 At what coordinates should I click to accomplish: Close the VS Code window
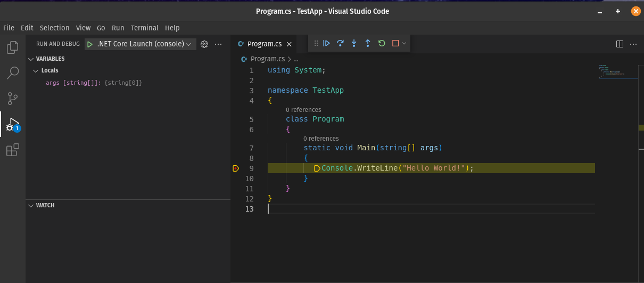635,11
